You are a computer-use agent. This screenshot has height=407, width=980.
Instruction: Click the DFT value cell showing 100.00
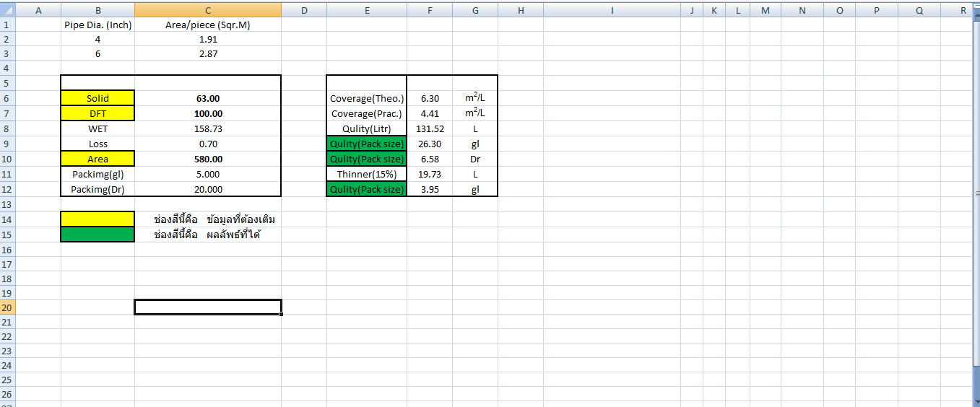click(207, 113)
